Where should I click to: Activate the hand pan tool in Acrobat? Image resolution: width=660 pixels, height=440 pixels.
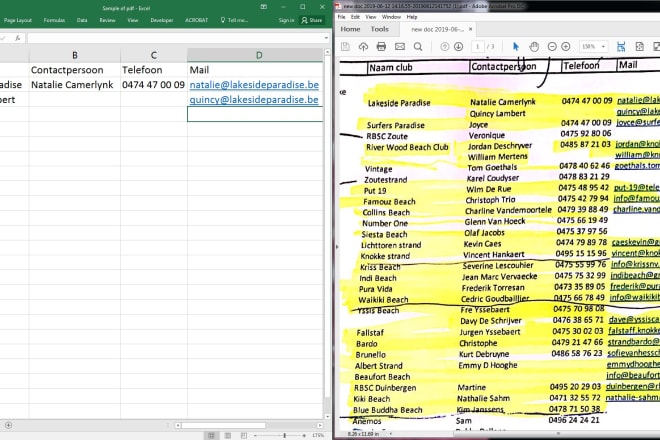(534, 46)
